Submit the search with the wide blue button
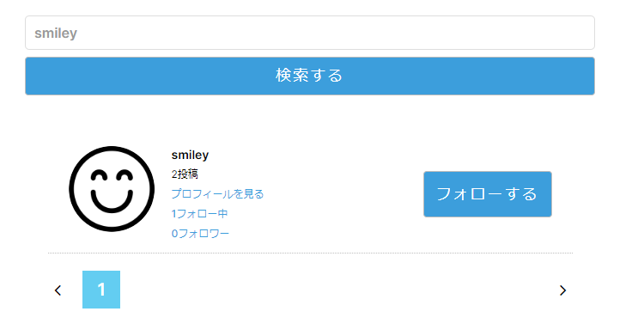The width and height of the screenshot is (644, 336). (310, 76)
